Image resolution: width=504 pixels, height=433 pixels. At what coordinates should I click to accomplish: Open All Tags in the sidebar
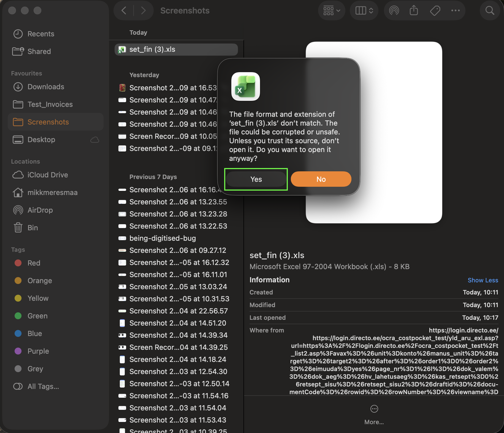(43, 386)
